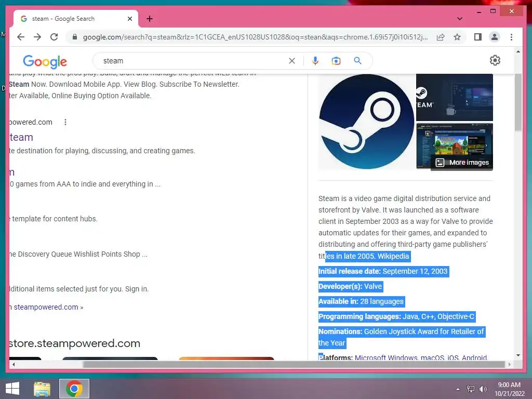The height and width of the screenshot is (399, 532).
Task: Go back to the previous page
Action: [x=21, y=37]
